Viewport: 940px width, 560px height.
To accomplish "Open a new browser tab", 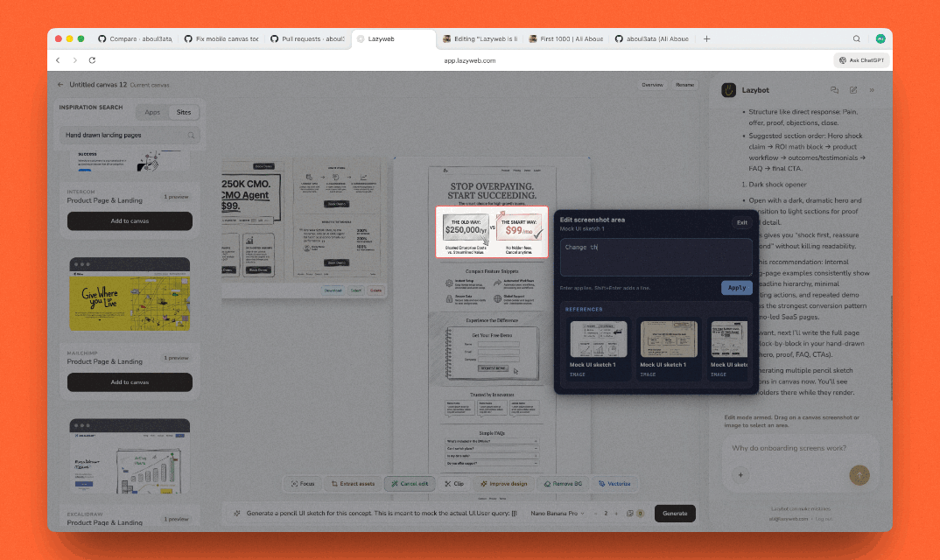I will [707, 39].
